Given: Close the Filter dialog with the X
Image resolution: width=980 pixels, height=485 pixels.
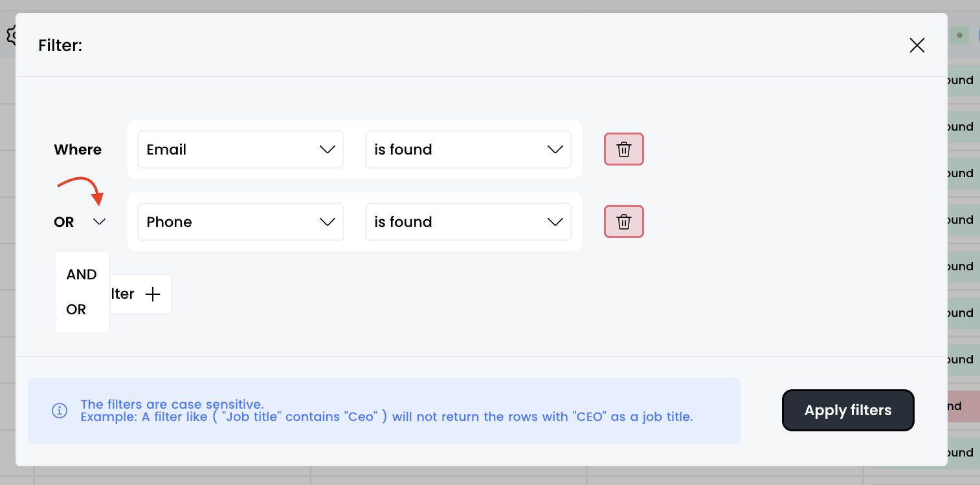Looking at the screenshot, I should pyautogui.click(x=917, y=45).
